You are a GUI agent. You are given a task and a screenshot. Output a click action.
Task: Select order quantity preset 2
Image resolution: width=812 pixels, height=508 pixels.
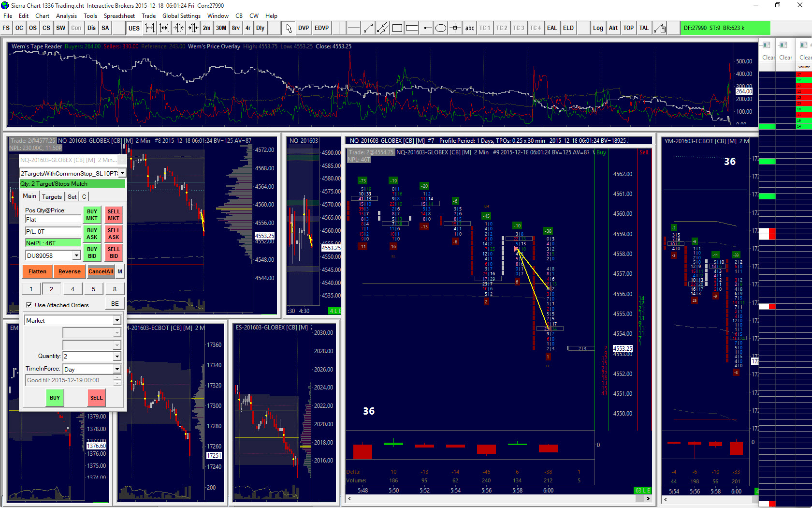click(52, 289)
